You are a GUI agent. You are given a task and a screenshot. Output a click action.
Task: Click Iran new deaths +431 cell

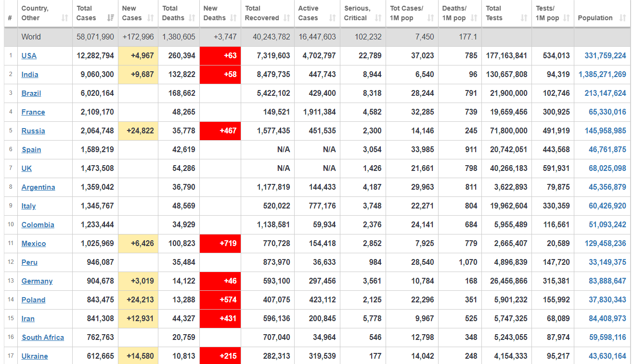(220, 319)
